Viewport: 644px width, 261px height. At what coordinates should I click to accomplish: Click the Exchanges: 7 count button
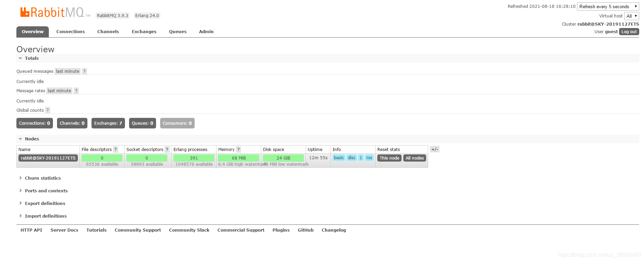click(108, 123)
